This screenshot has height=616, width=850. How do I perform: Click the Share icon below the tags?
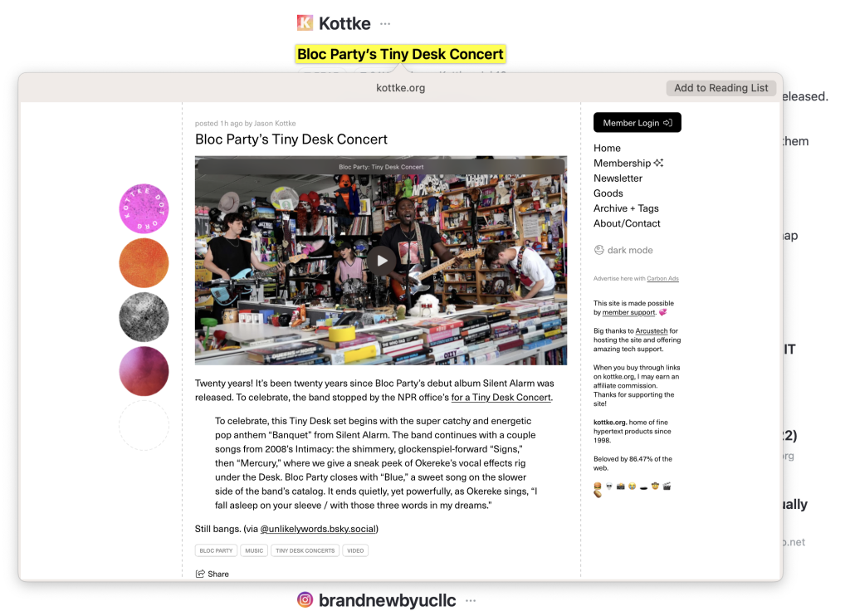[x=200, y=574]
